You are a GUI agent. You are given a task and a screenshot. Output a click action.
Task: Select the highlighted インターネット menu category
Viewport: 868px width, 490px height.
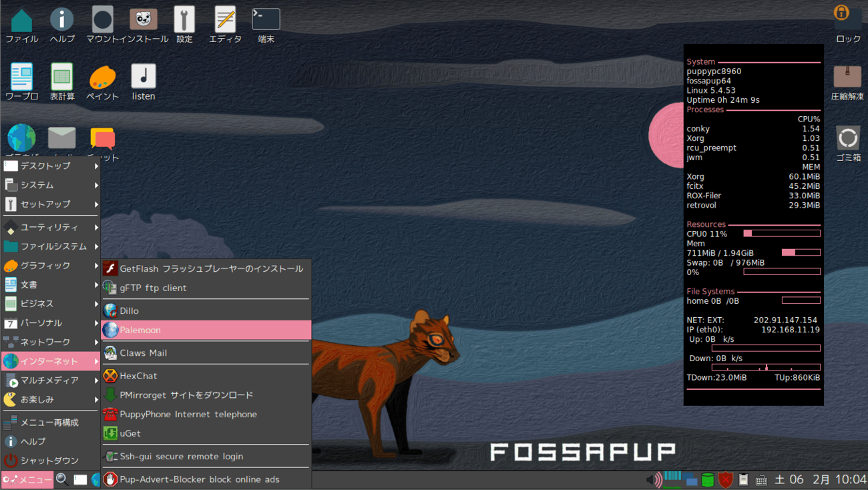click(51, 361)
